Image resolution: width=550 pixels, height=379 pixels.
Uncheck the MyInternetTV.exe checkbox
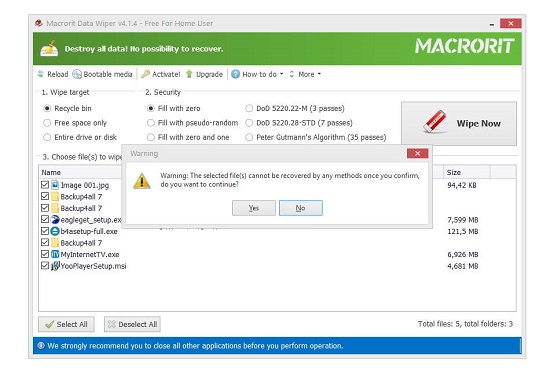point(45,254)
